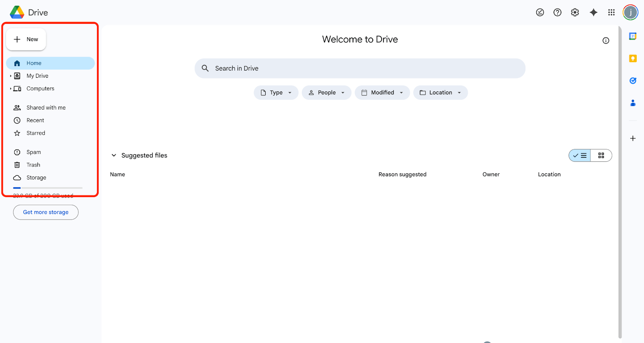Open the Gemini sparkle icon
Image resolution: width=644 pixels, height=343 pixels.
point(593,12)
